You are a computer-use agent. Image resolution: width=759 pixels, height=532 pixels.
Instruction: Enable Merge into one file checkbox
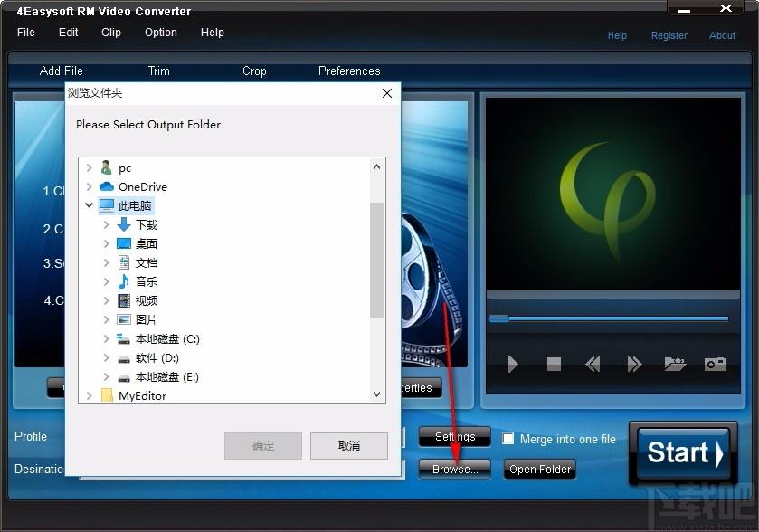coord(508,439)
